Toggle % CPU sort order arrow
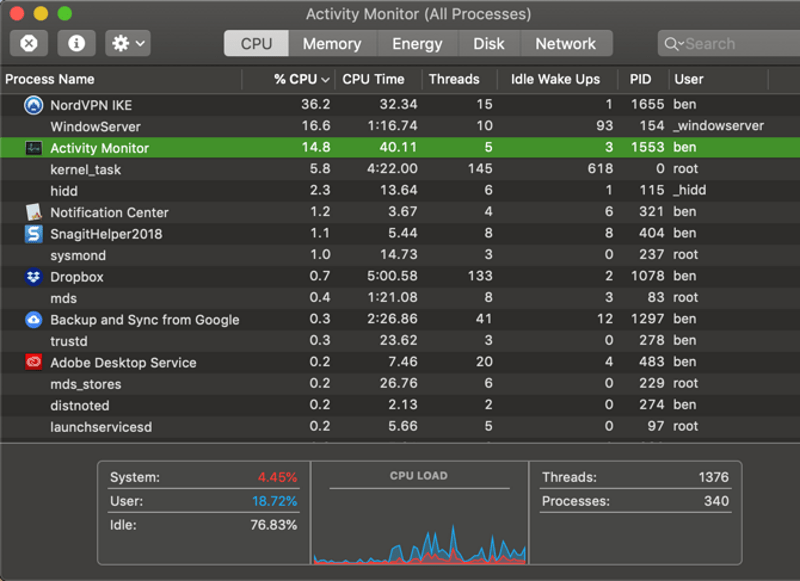Viewport: 800px width, 581px height. click(x=326, y=80)
